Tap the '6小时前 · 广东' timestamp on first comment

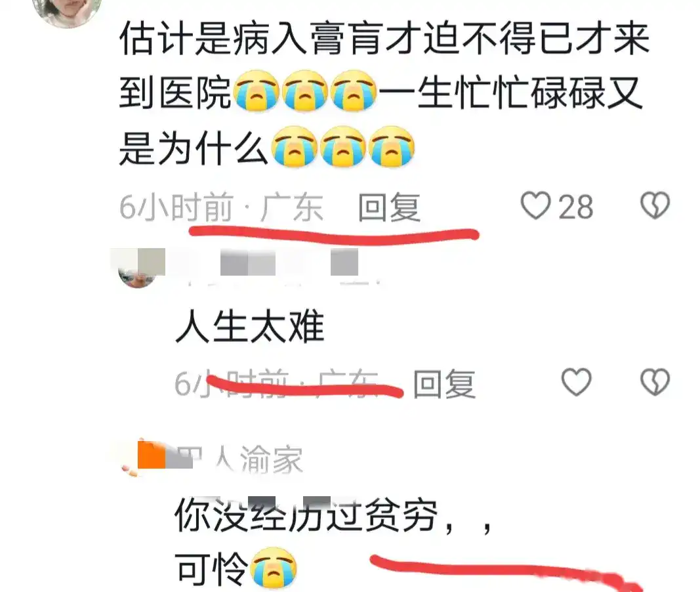(x=221, y=207)
